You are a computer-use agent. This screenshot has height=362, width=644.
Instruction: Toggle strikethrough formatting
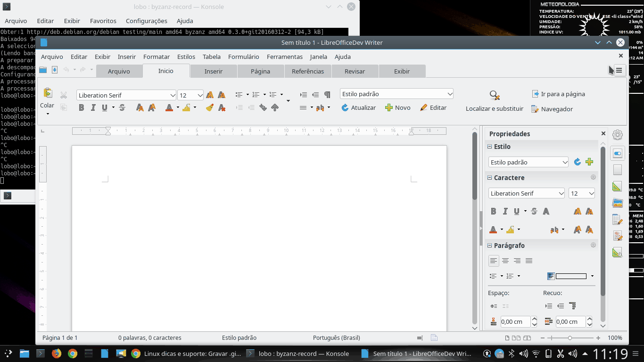tap(122, 107)
